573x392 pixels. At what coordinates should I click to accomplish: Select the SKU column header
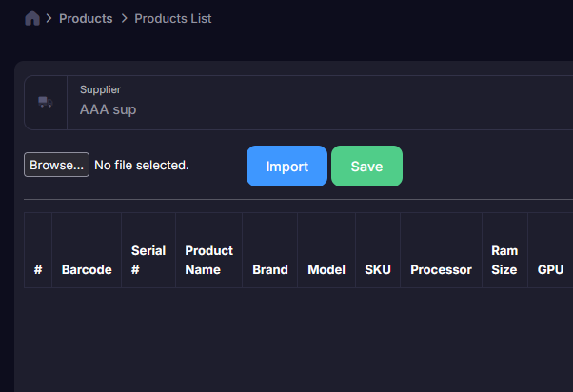(x=378, y=269)
